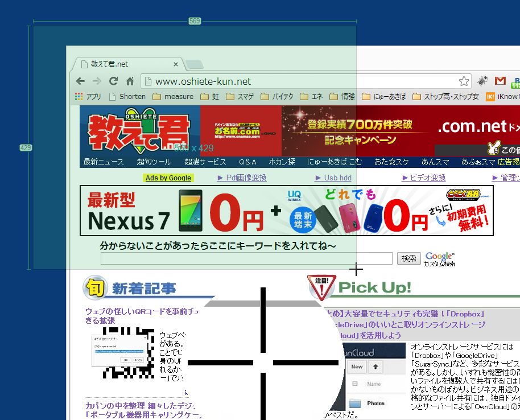Expand the にゅーあきば bookmark folder

[383, 97]
